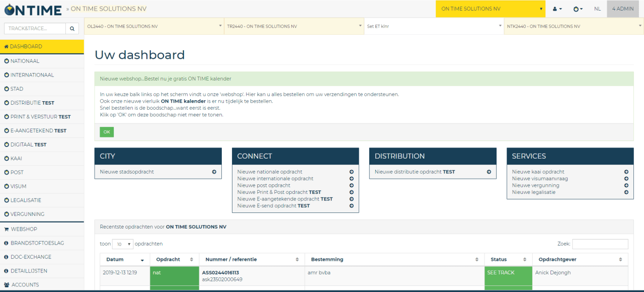
Task: Click arrow icon for Nieuwe vergunning
Action: (x=626, y=185)
